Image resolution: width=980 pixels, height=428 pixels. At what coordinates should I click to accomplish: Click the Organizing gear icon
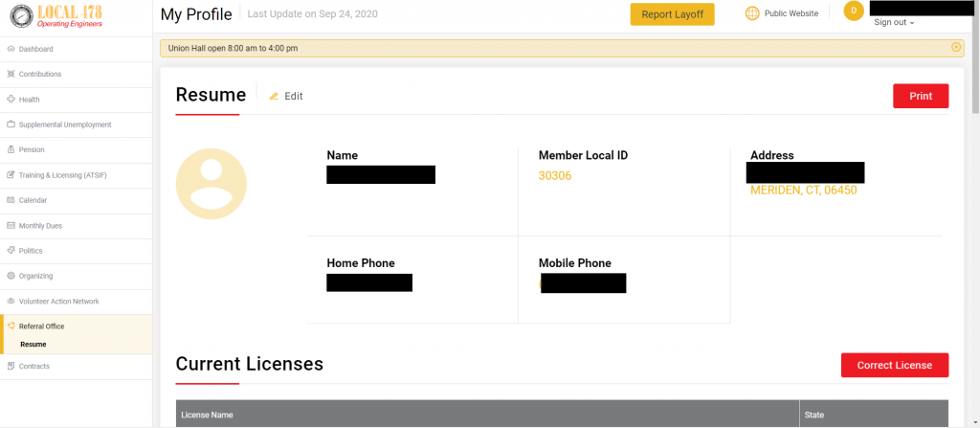click(11, 276)
